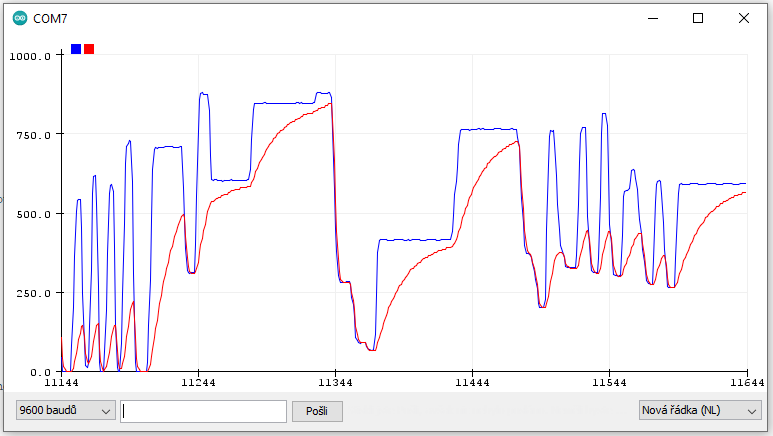
Task: Close the COM7 serial plotter window
Action: pos(744,18)
